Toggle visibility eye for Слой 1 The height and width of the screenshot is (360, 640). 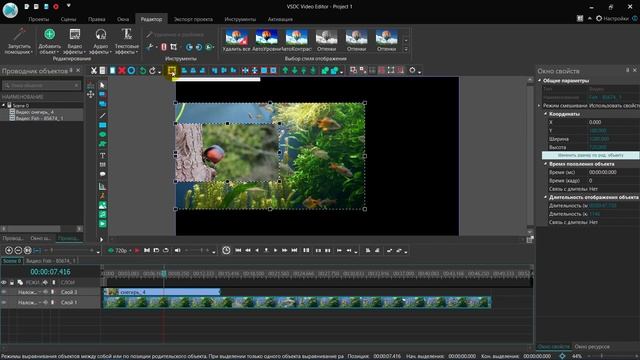coord(4,302)
